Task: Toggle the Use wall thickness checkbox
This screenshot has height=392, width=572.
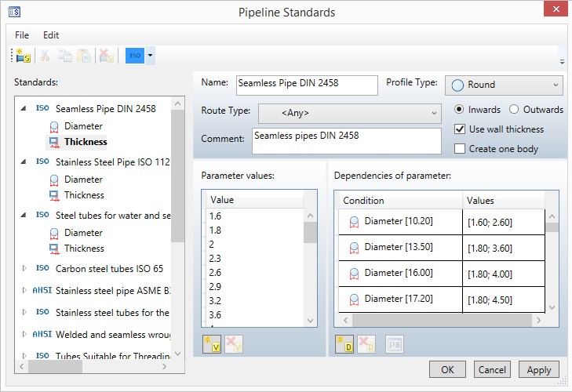Action: (x=460, y=129)
